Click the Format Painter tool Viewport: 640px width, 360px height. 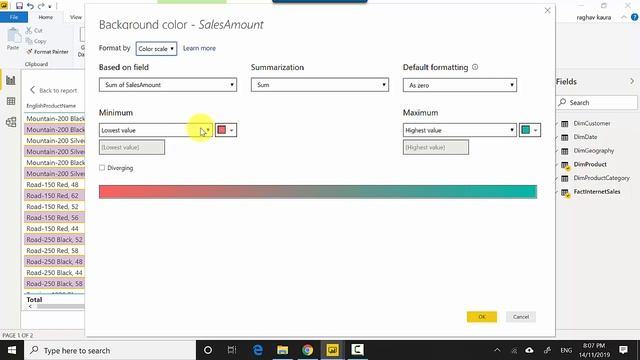[x=47, y=52]
